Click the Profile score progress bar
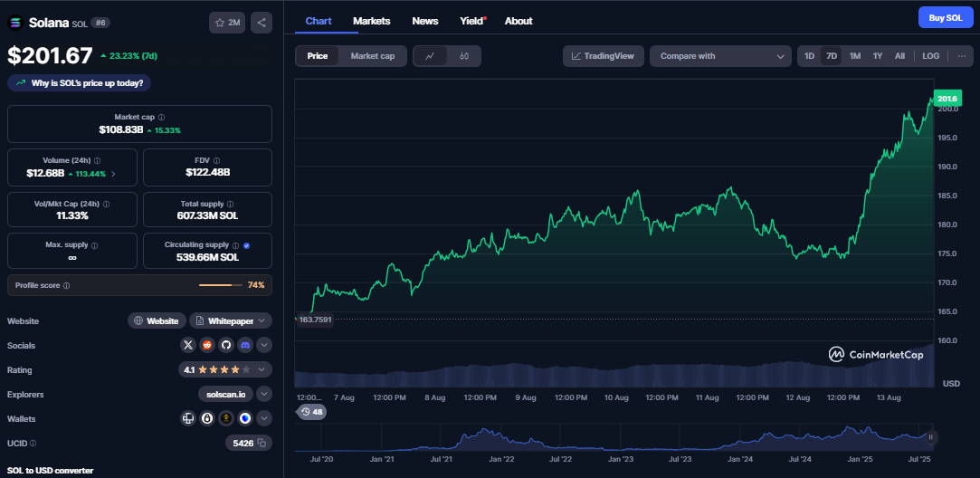This screenshot has width=980, height=478. pyautogui.click(x=221, y=285)
